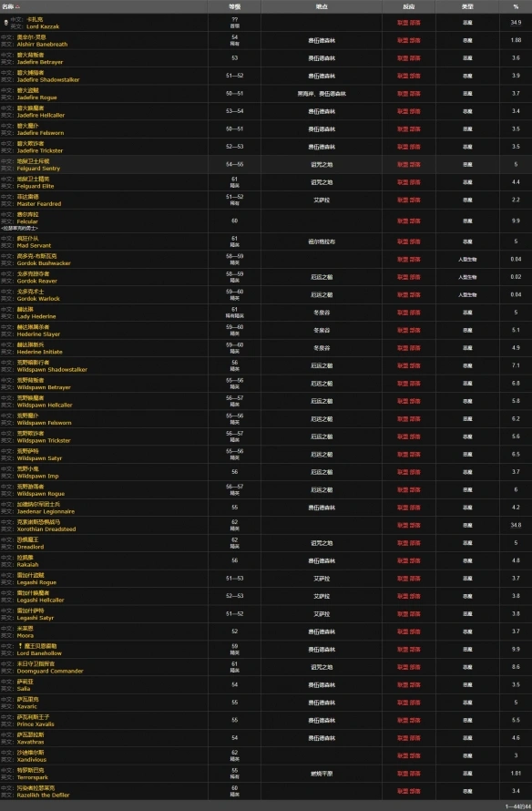
Task: Open the Prince Xavalis NPC link
Action: tap(36, 724)
